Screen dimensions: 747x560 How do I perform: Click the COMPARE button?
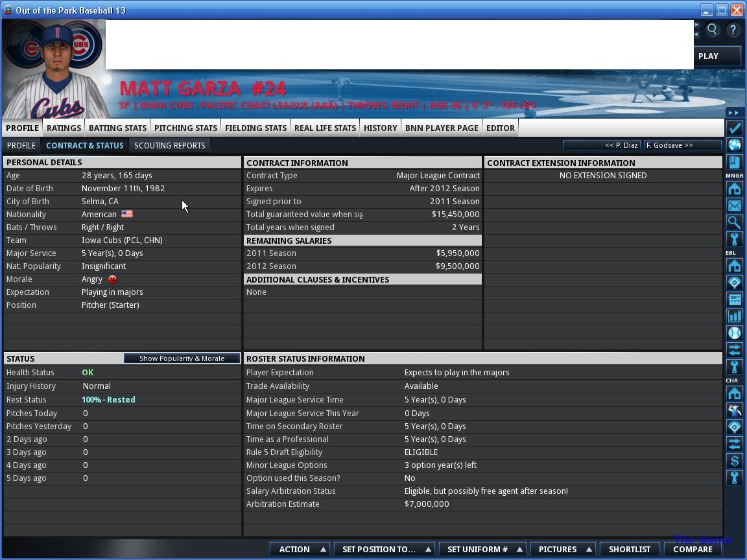tap(693, 549)
